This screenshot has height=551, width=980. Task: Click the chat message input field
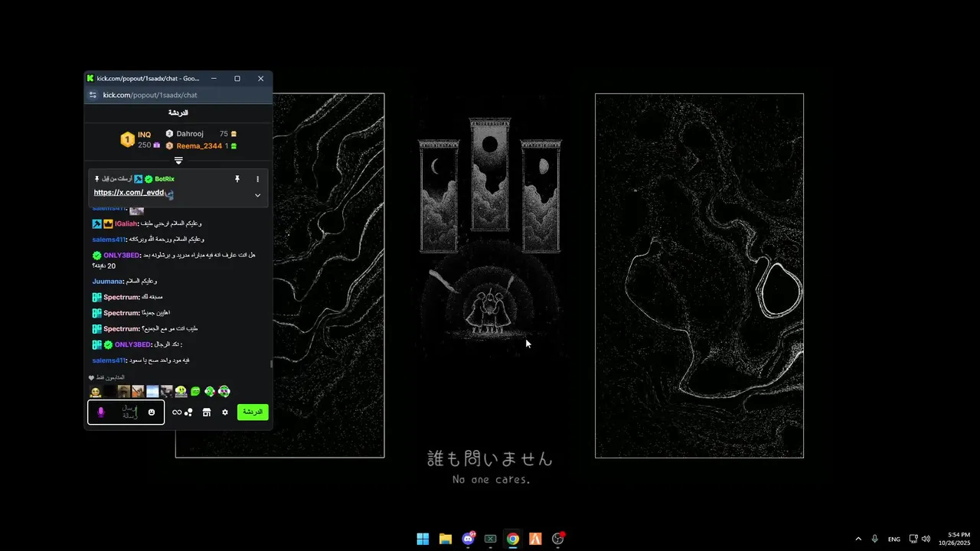[126, 412]
